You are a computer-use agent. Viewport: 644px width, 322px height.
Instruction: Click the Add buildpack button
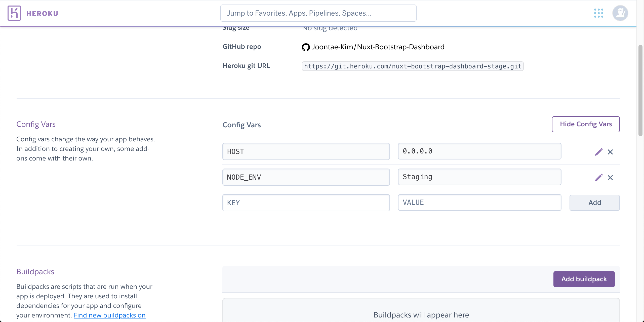584,279
